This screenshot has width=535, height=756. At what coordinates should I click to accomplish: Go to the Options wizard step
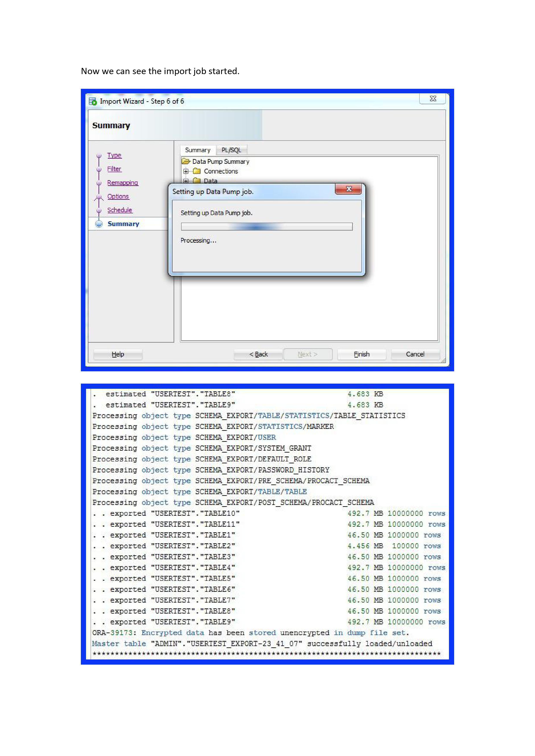pos(118,197)
